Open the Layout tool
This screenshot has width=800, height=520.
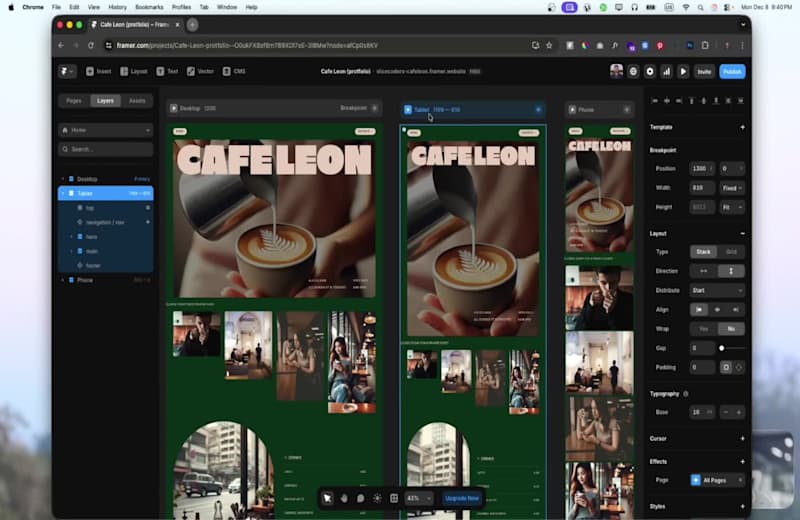click(x=134, y=71)
